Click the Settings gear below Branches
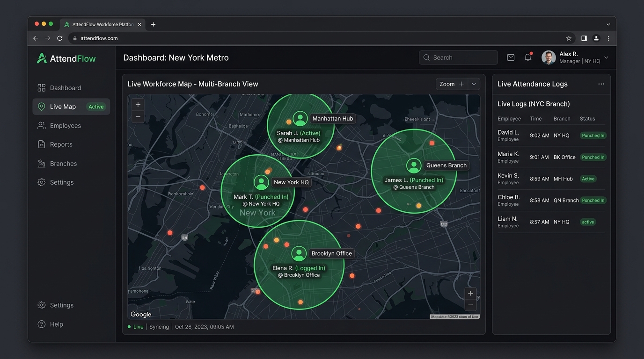This screenshot has width=644, height=359. [x=42, y=182]
